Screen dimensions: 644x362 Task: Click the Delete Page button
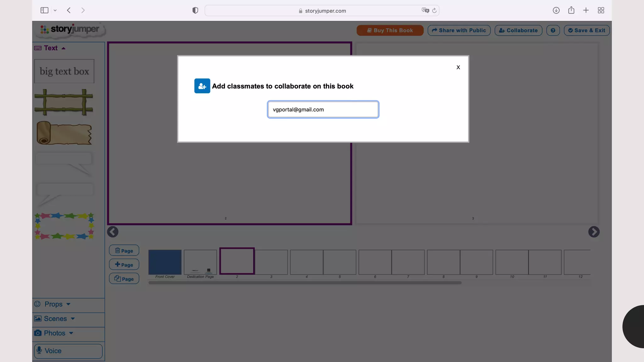point(124,250)
